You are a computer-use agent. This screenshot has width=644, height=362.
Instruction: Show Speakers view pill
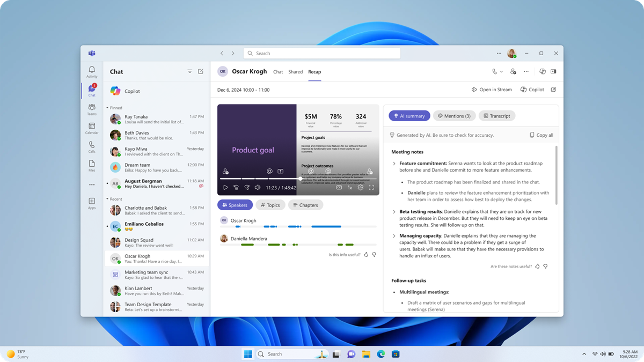(x=235, y=205)
